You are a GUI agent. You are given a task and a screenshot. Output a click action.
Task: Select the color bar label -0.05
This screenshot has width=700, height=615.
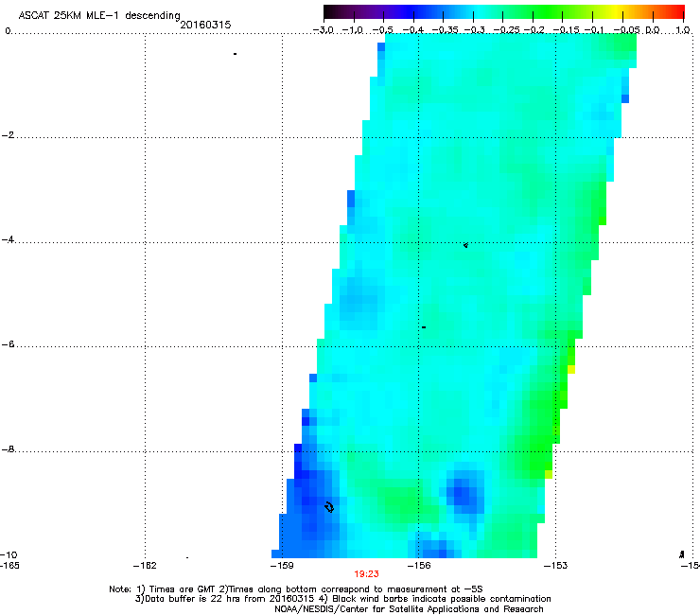click(x=626, y=30)
